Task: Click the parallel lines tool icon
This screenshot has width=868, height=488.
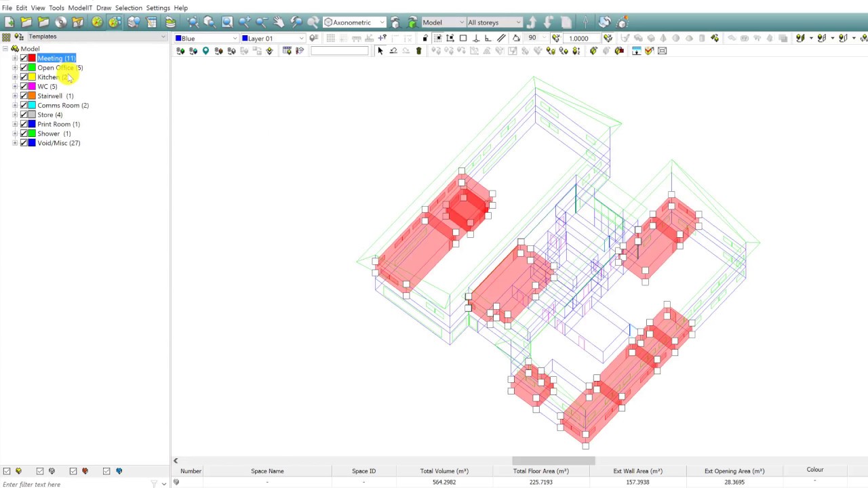Action: [501, 38]
